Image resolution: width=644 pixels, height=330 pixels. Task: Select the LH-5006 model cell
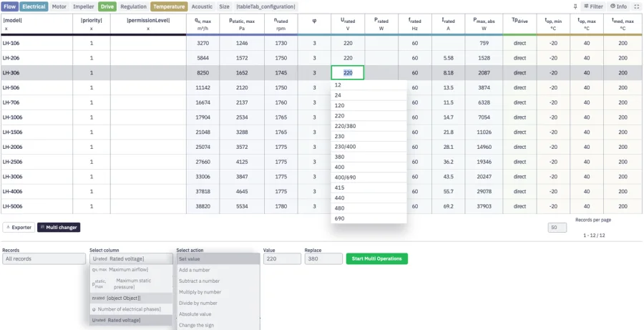pos(36,206)
